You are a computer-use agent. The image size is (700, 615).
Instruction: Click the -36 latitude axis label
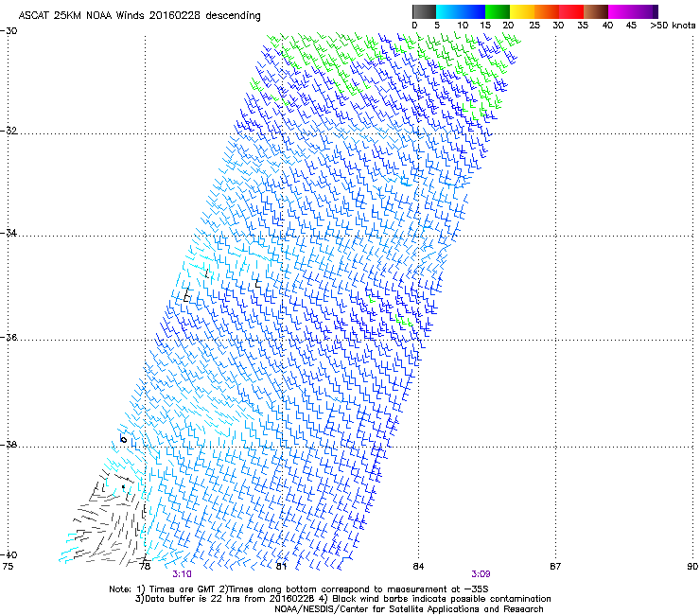pyautogui.click(x=9, y=337)
